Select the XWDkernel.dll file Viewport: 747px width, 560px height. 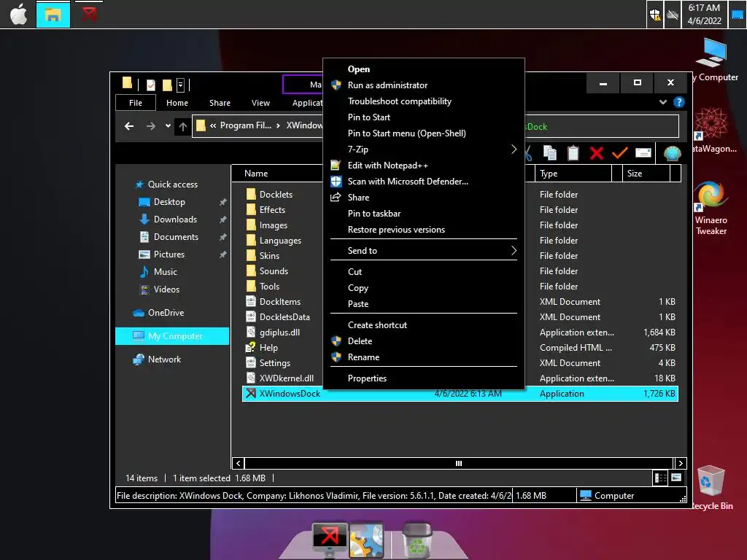pos(286,378)
